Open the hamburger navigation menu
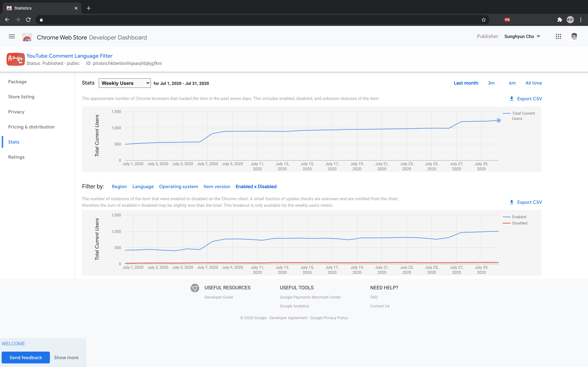Viewport: 588px width, 367px height. click(12, 36)
